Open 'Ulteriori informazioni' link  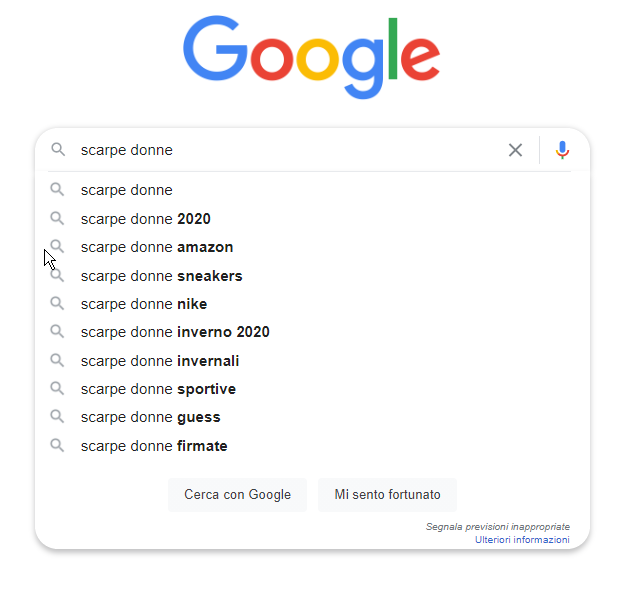point(522,540)
